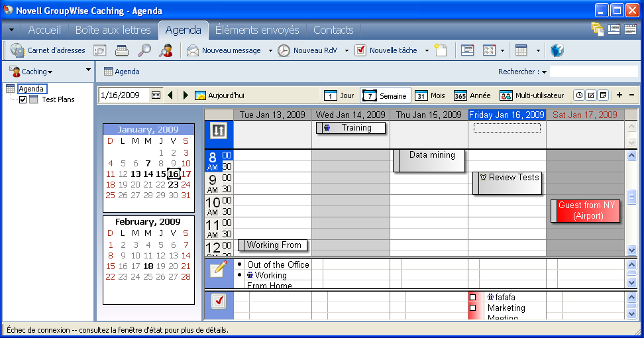Go to the previous week arrow

(170, 95)
